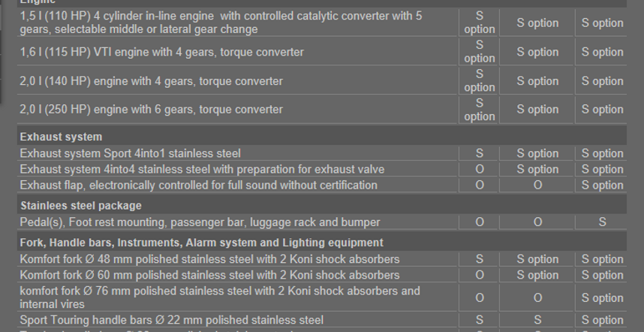Click the Fork, Handle bars, Instruments header
This screenshot has width=644, height=332.
[201, 243]
